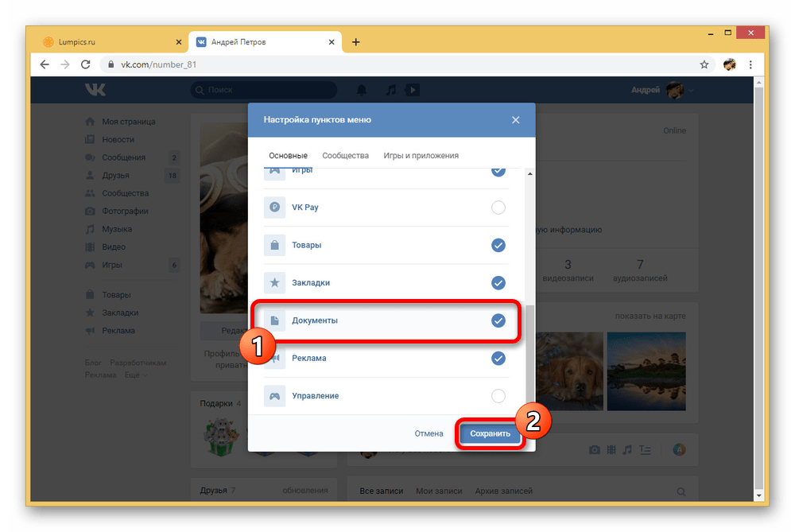Bookmark this page with star icon

click(704, 64)
